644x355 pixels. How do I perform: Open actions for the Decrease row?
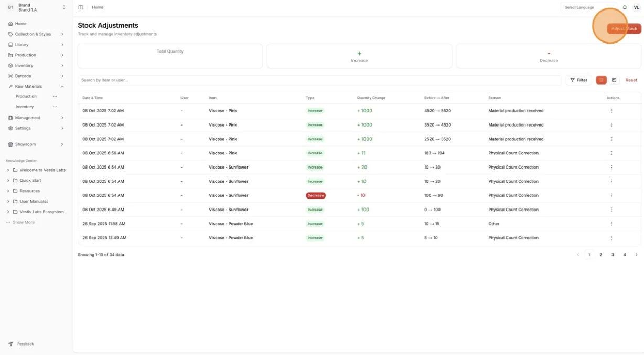click(611, 195)
